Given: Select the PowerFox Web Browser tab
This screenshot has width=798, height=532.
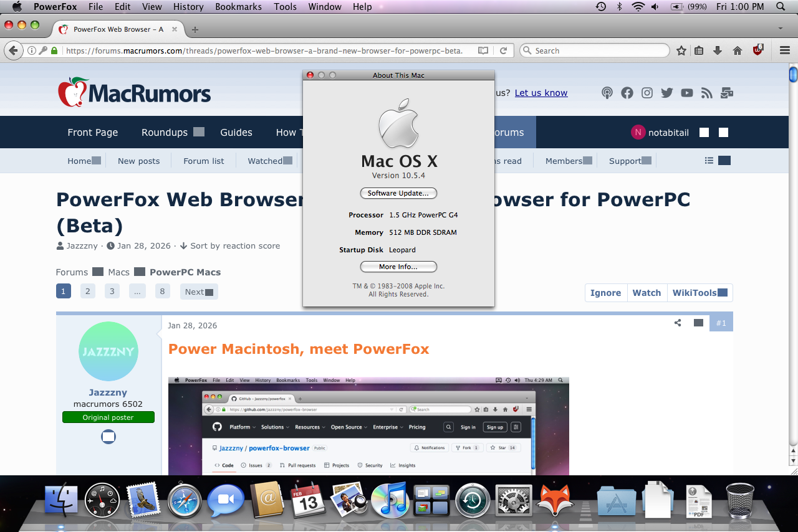Looking at the screenshot, I should pyautogui.click(x=117, y=29).
